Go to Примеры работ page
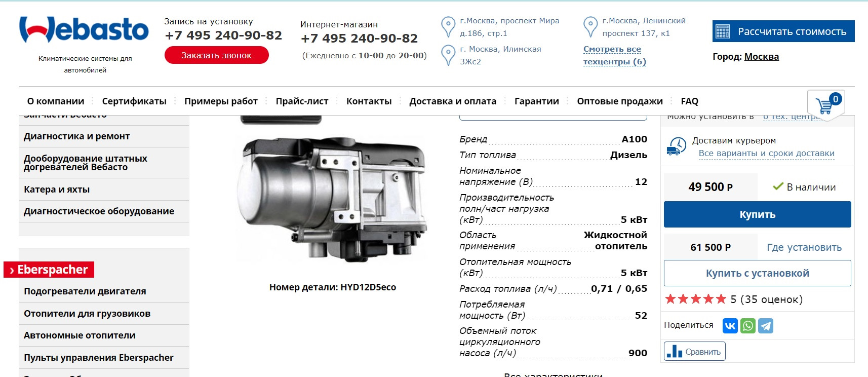Viewport: 868px width, 377px height. [221, 101]
